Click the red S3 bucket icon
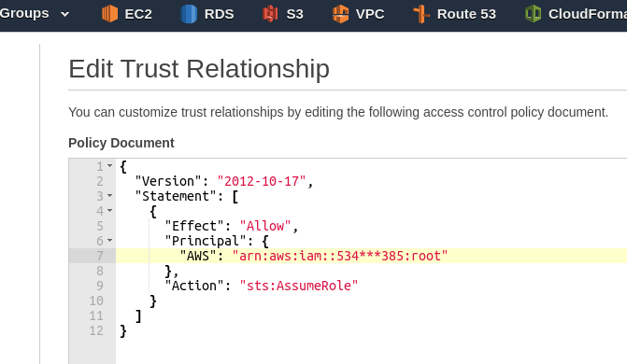This screenshot has width=627, height=364. pos(270,14)
